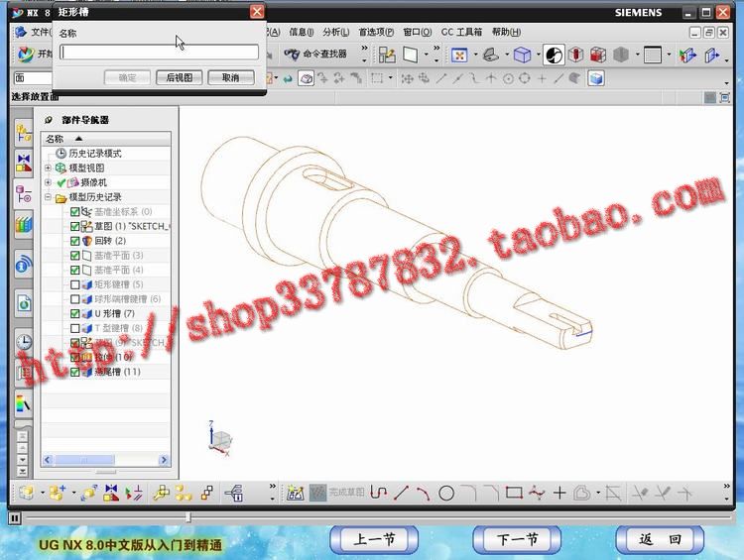Click the constraint navigator sidebar icon

[23, 163]
